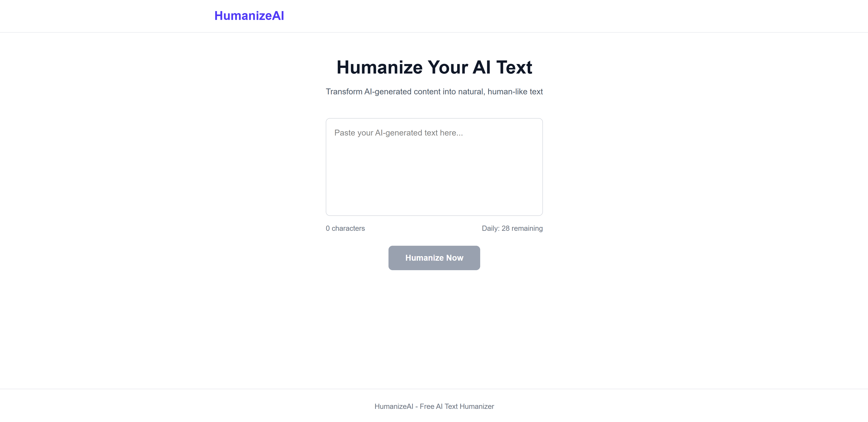Click the 'Daily: 28 remaining' quota label

pos(512,228)
